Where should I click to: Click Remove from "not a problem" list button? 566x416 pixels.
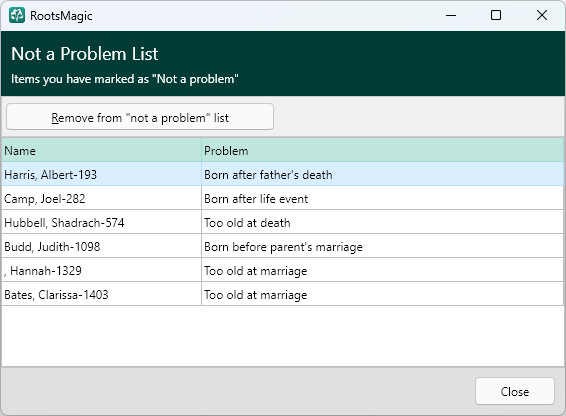pyautogui.click(x=140, y=117)
